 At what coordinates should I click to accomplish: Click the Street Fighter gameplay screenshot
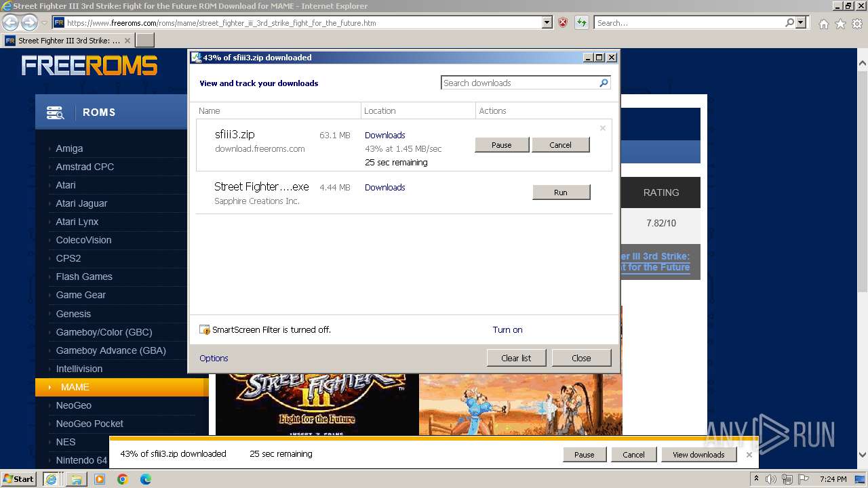pos(521,404)
